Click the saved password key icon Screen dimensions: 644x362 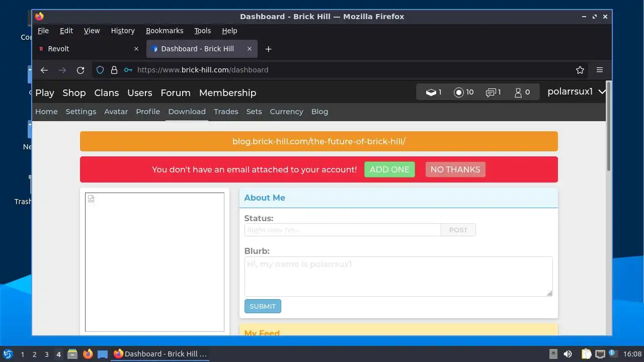tap(128, 70)
